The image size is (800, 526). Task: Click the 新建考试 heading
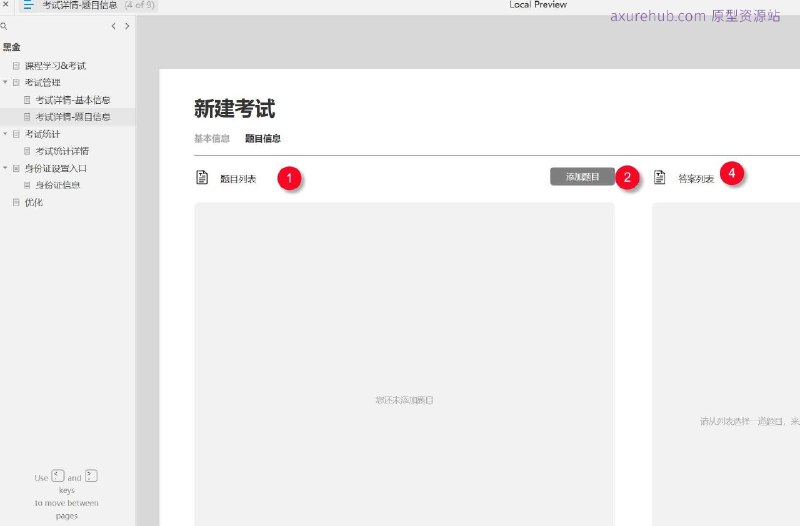[234, 109]
